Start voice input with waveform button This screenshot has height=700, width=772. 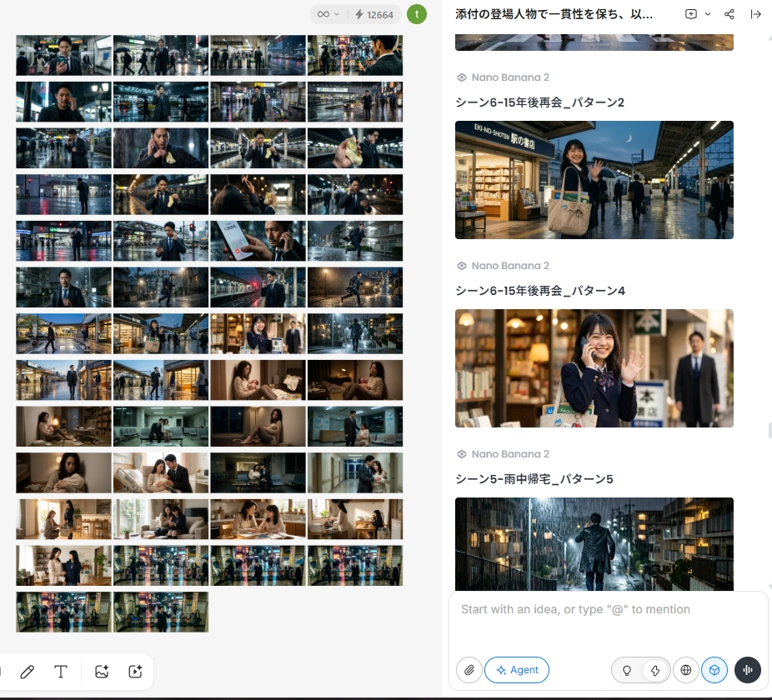point(747,670)
